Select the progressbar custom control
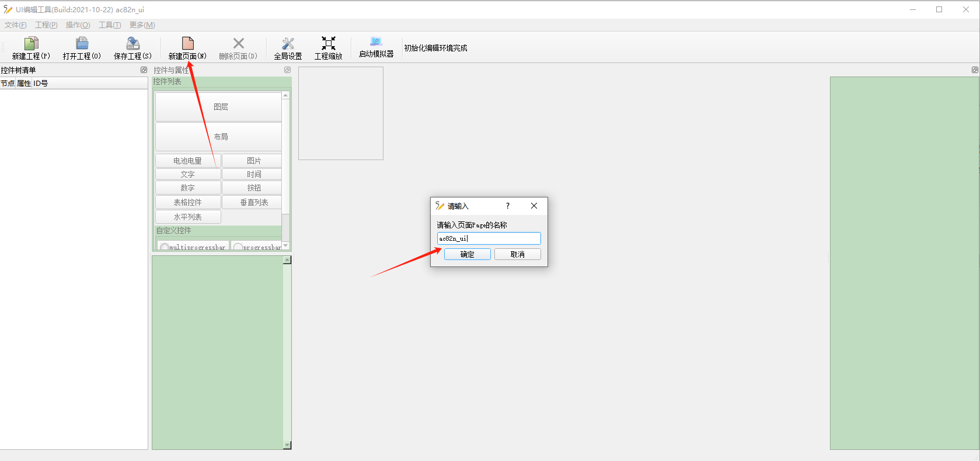Viewport: 980px width, 461px height. tap(257, 247)
